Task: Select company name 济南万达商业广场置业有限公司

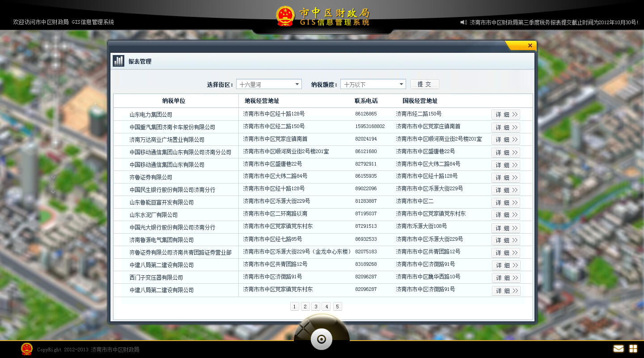Action: (167, 140)
